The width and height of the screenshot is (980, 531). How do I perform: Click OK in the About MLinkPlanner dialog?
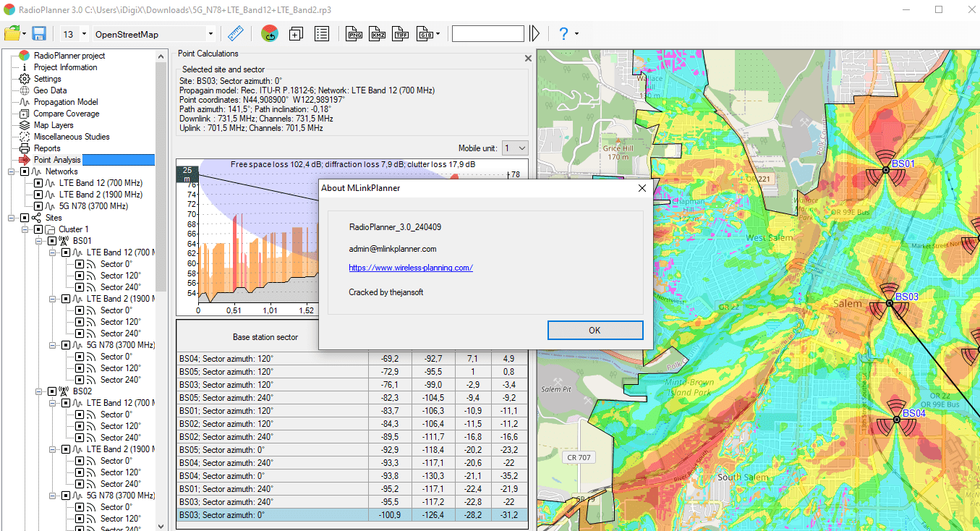595,330
